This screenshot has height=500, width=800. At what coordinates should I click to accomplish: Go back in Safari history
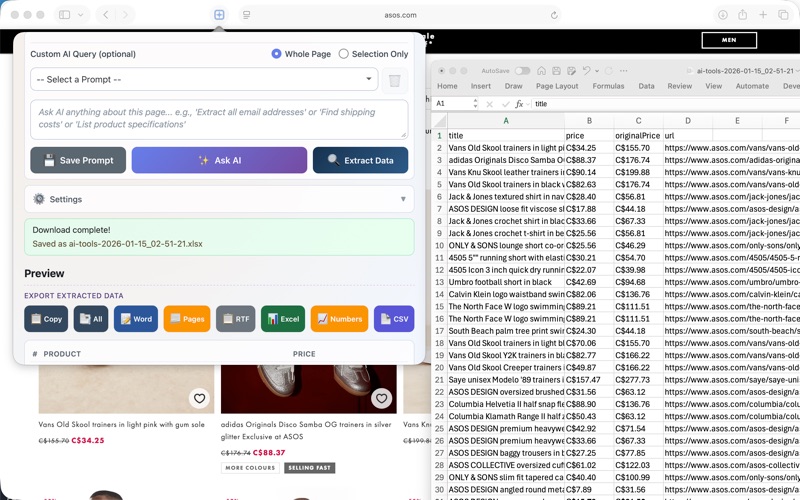click(x=106, y=15)
